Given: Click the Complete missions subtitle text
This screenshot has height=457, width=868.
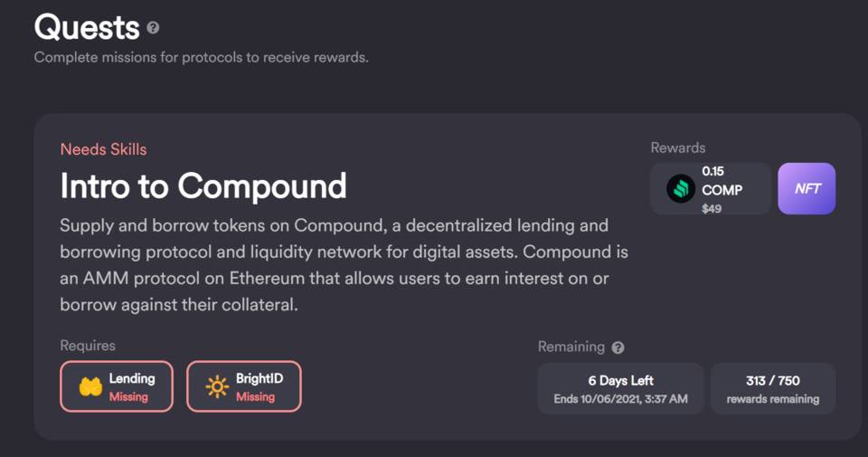Looking at the screenshot, I should [x=201, y=58].
